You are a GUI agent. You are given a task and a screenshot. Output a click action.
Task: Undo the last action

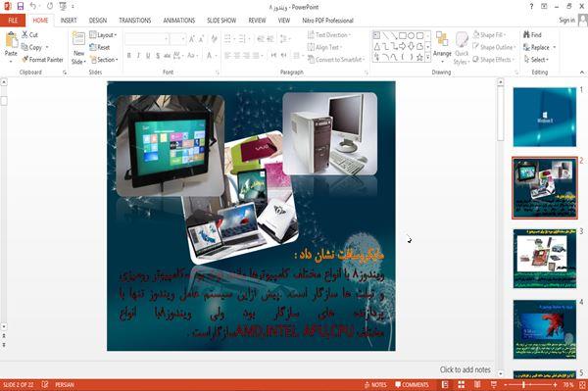tap(33, 6)
